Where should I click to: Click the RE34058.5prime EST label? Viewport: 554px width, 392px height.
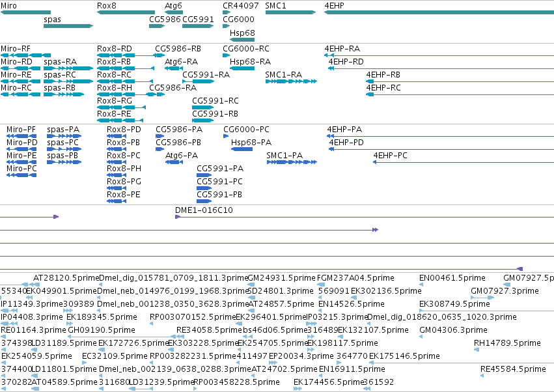pyautogui.click(x=209, y=330)
